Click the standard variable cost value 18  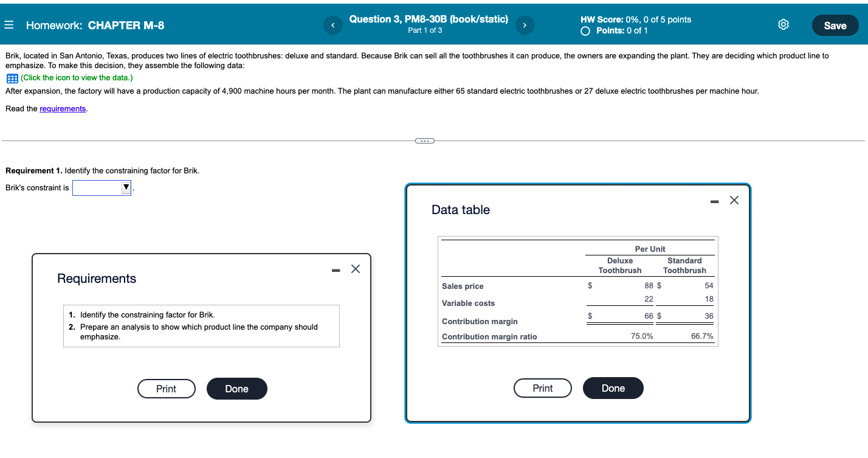click(x=709, y=299)
